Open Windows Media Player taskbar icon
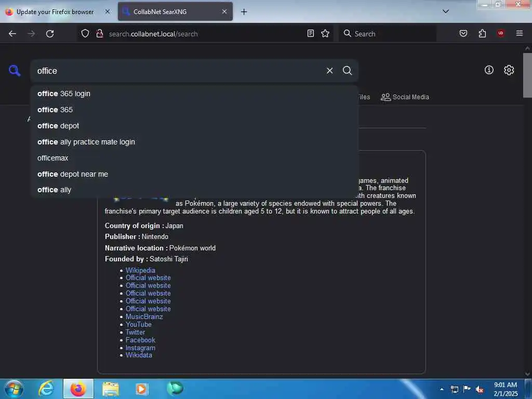532x399 pixels. click(x=141, y=389)
